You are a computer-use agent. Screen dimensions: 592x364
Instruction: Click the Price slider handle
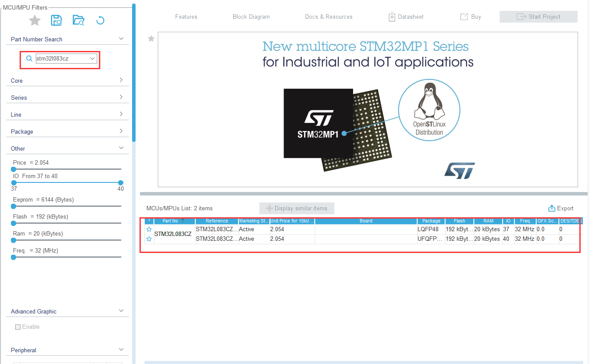point(14,169)
